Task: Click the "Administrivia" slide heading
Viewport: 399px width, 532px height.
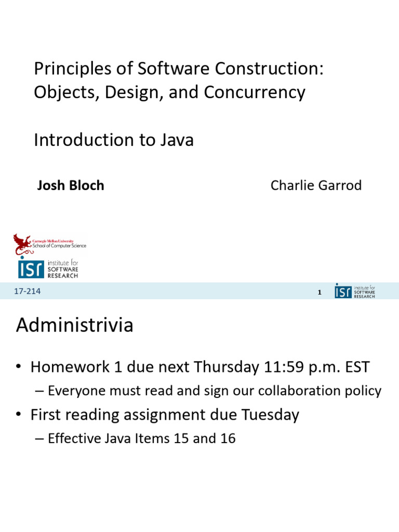Action: point(74,326)
